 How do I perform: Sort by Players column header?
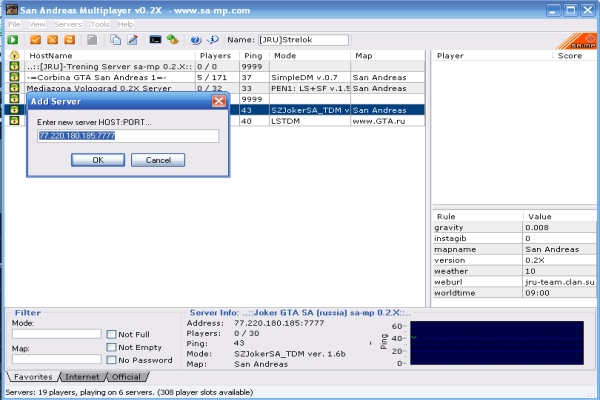point(217,56)
